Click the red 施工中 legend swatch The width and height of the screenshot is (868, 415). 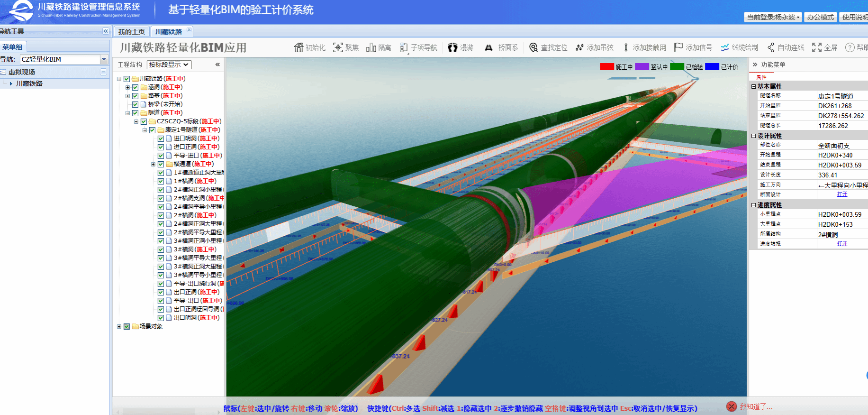tap(607, 67)
